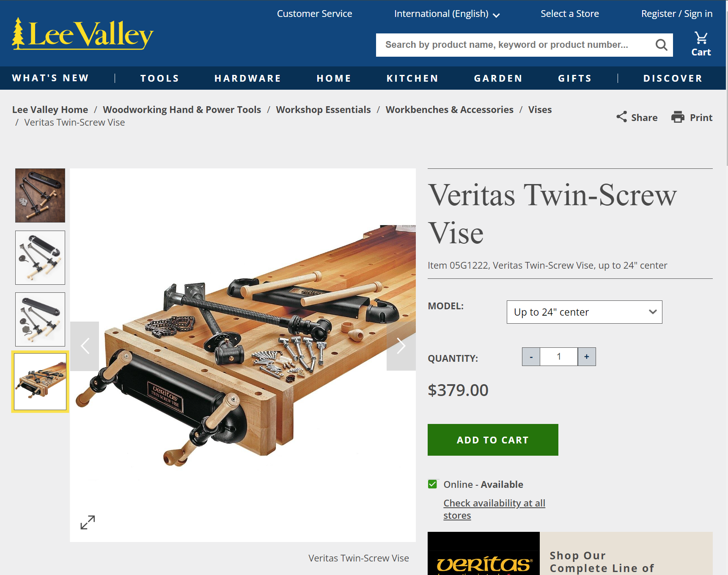The width and height of the screenshot is (728, 575).
Task: Show next product image arrow
Action: coord(401,346)
